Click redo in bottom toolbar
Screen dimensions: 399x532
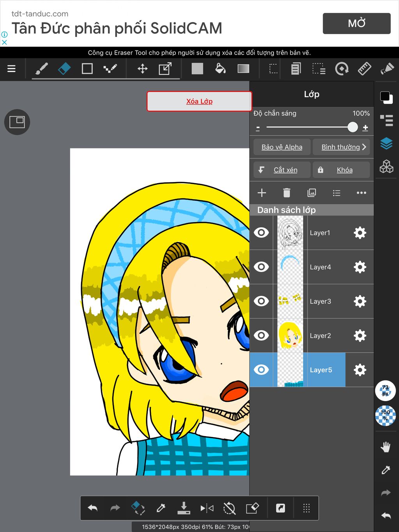115,508
